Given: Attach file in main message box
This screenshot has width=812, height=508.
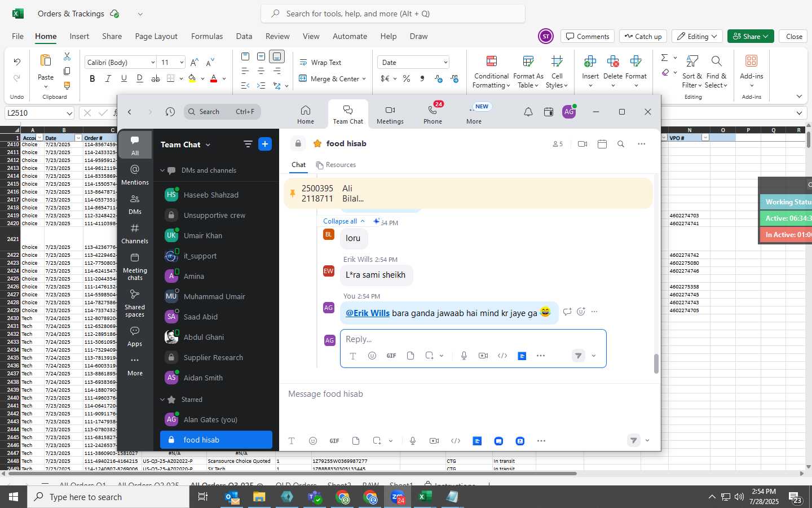Looking at the screenshot, I should click(x=355, y=441).
